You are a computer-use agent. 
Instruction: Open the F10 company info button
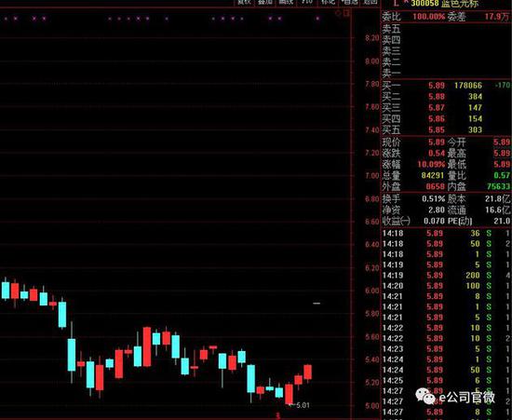tap(306, 2)
